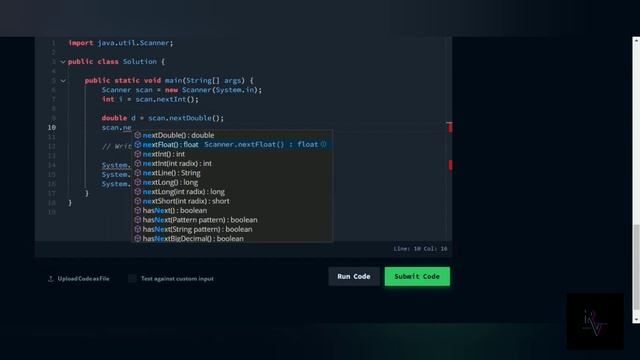The width and height of the screenshot is (640, 360).
Task: Click method icon beside nextLine()
Action: click(138, 173)
